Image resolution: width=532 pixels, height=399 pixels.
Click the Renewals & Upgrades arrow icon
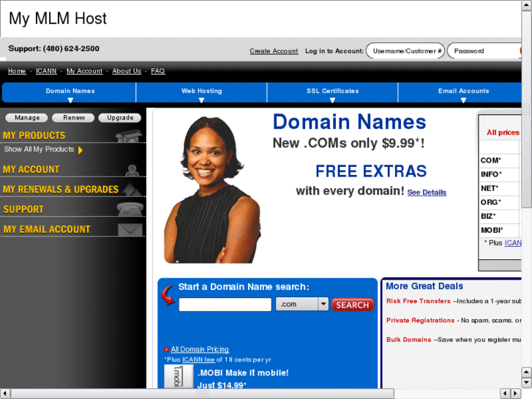pos(132,190)
